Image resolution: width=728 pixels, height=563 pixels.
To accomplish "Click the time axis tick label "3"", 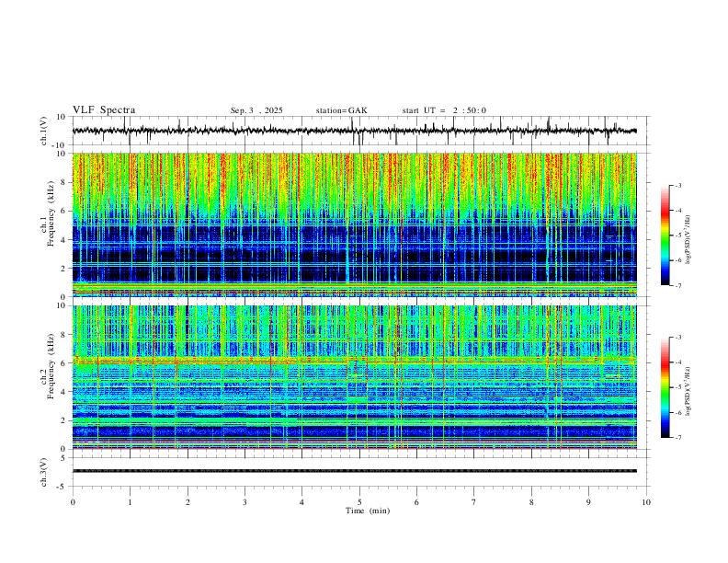I will click(x=245, y=502).
